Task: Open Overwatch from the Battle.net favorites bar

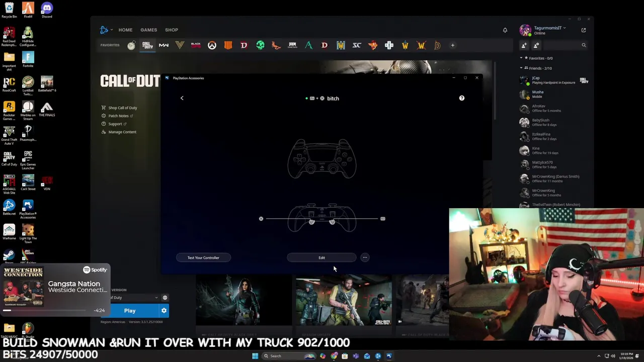Action: pos(212,45)
